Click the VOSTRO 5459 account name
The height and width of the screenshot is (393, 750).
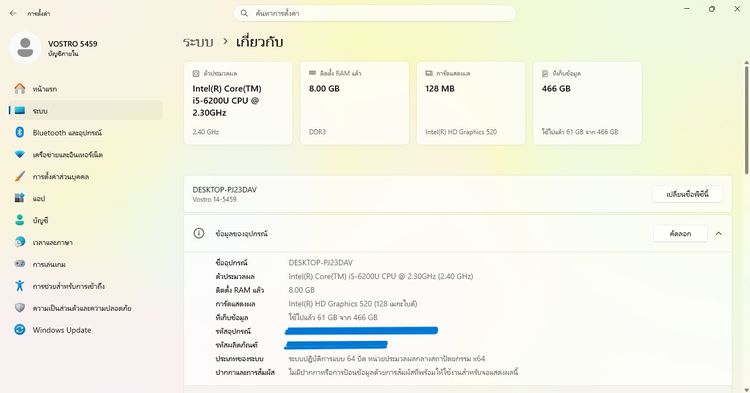(x=73, y=44)
